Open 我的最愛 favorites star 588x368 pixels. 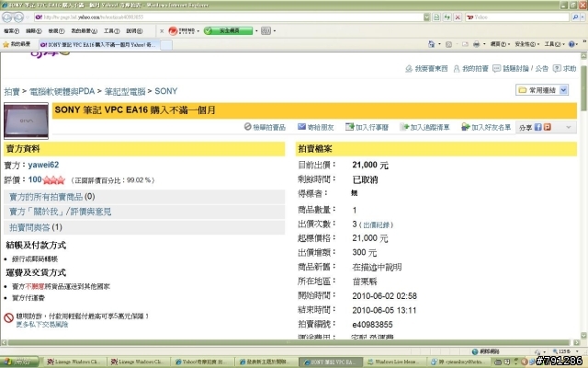coord(17,44)
